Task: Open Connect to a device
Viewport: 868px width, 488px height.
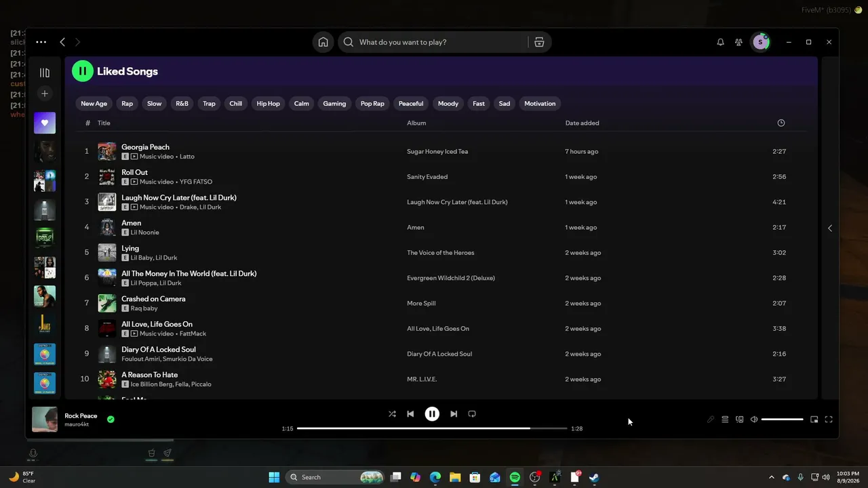Action: 740,420
